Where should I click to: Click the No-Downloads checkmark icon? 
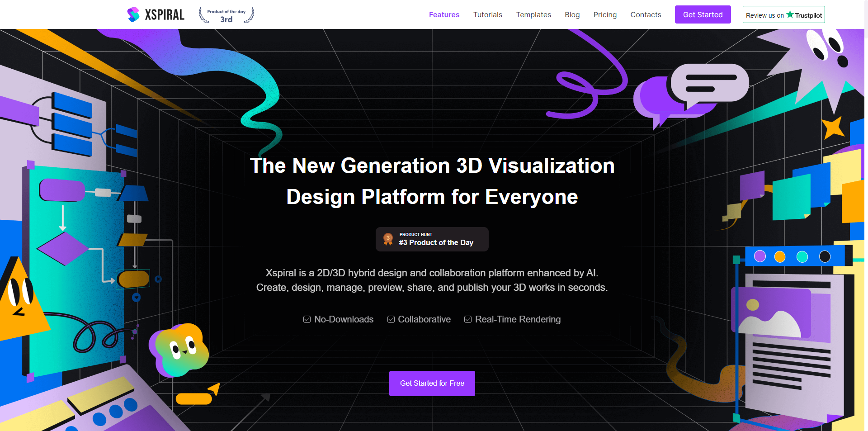[307, 319]
